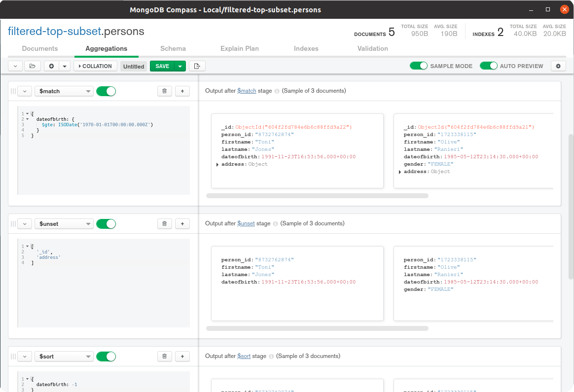Fold dateofbirth block on line 2
574x392 pixels.
(x=28, y=119)
